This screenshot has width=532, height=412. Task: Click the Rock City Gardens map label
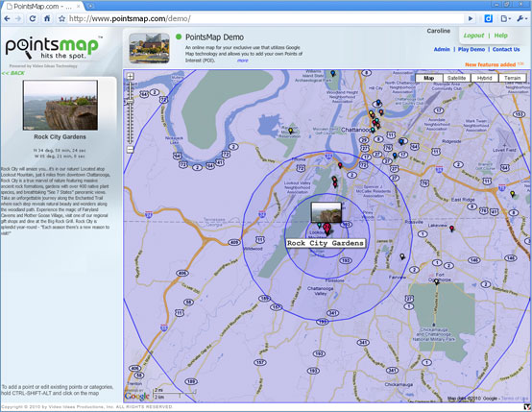(326, 243)
